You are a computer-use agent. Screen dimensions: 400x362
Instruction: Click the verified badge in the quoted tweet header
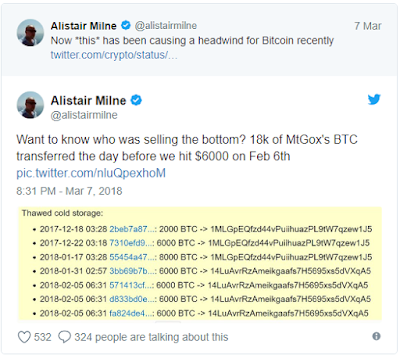pyautogui.click(x=126, y=25)
